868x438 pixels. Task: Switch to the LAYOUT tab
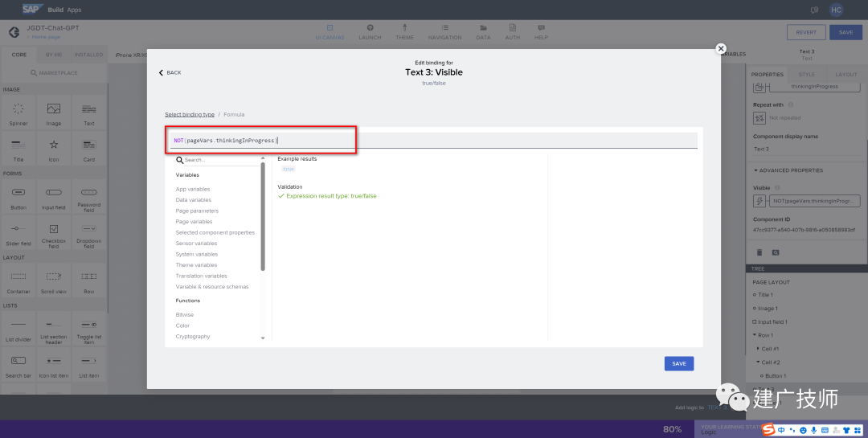845,74
